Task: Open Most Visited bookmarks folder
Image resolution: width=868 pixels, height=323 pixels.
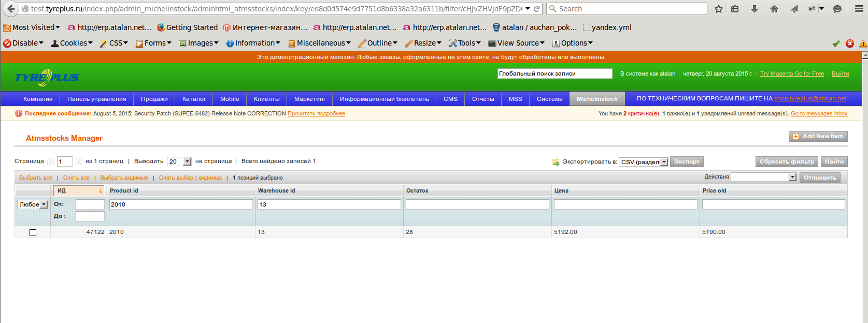Action: [32, 27]
